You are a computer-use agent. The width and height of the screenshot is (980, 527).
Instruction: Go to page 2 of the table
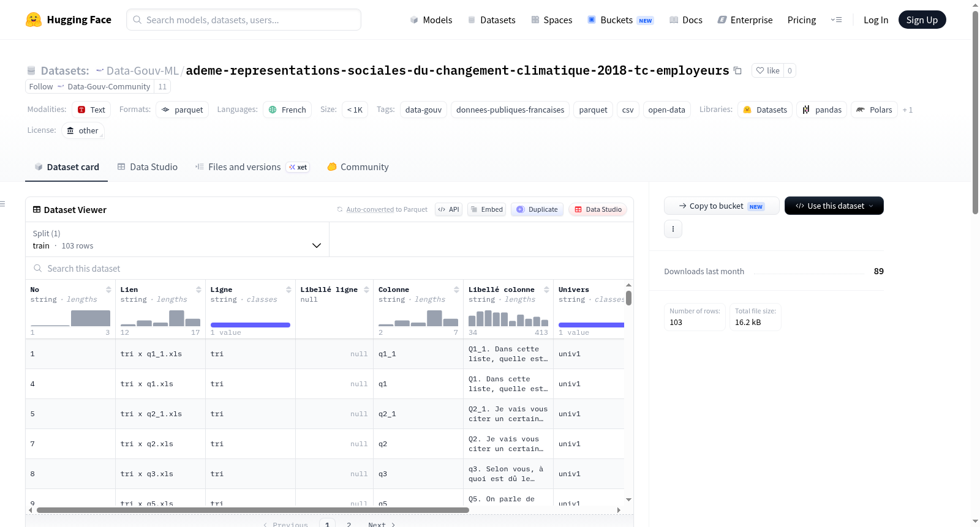pos(349,525)
